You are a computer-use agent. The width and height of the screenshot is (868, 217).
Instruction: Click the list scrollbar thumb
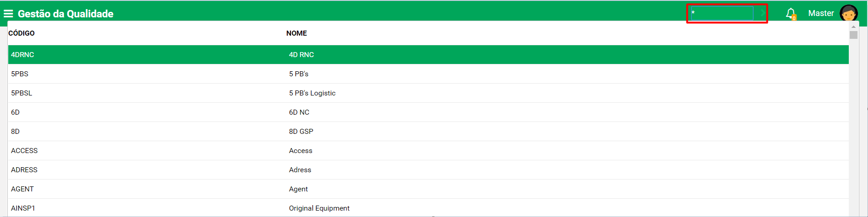tap(853, 35)
